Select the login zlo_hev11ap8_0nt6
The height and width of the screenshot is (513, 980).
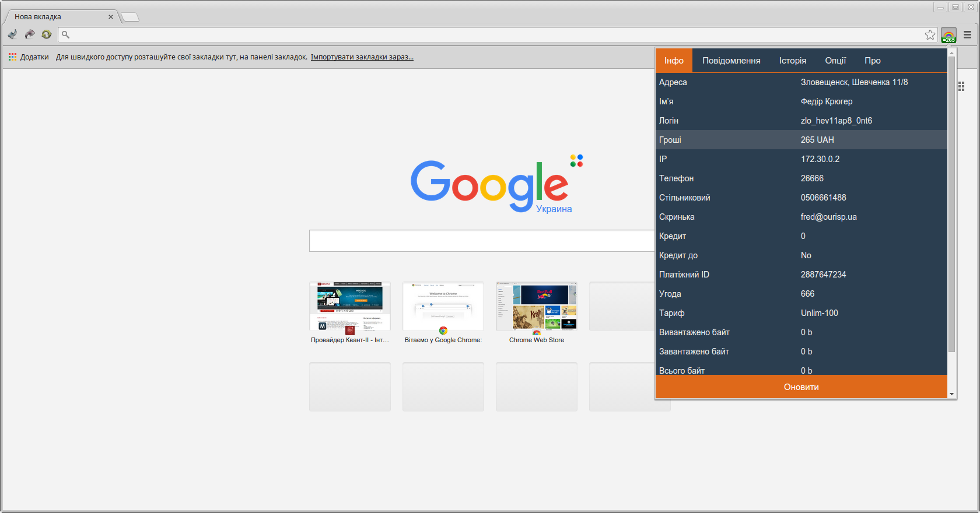coord(836,121)
